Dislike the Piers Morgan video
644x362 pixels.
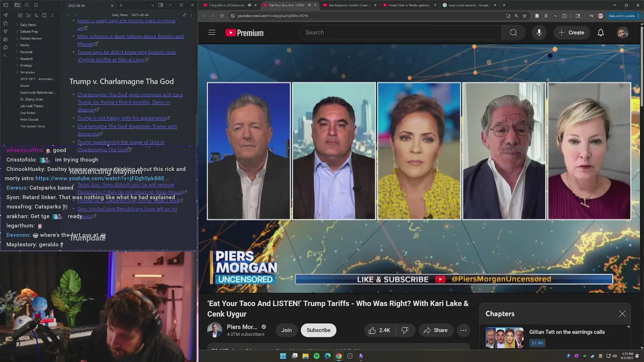click(x=405, y=330)
